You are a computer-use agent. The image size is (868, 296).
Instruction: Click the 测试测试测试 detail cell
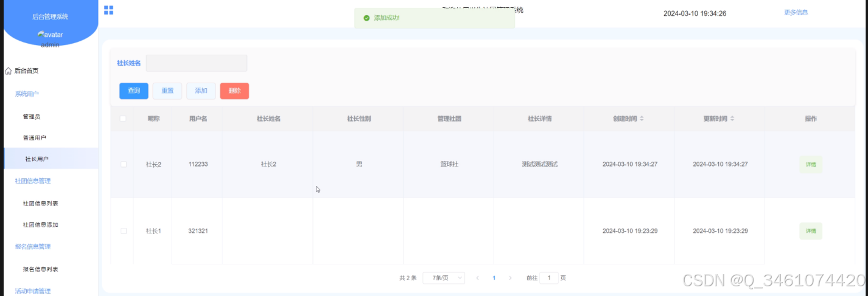540,164
